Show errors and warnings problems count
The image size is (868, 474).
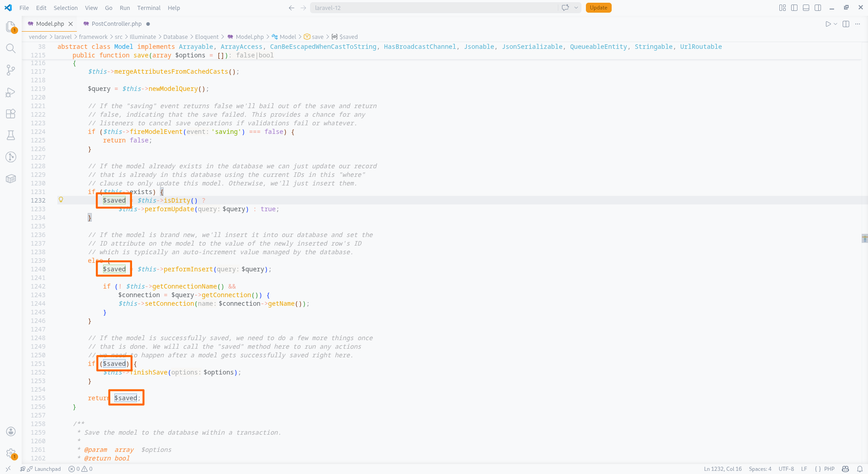coord(80,469)
